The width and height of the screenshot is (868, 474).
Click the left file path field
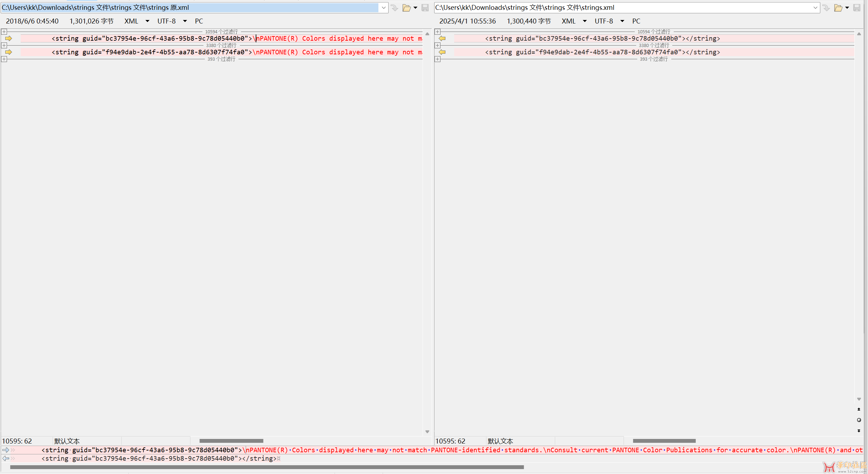point(190,8)
